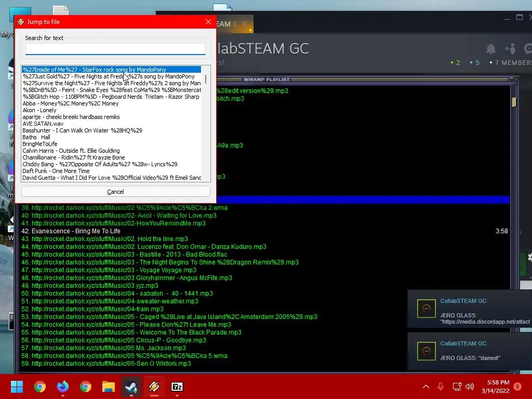Screen dimensions: 532x399
Task: Open the clock showing 5:58 PM
Action: 495,387
